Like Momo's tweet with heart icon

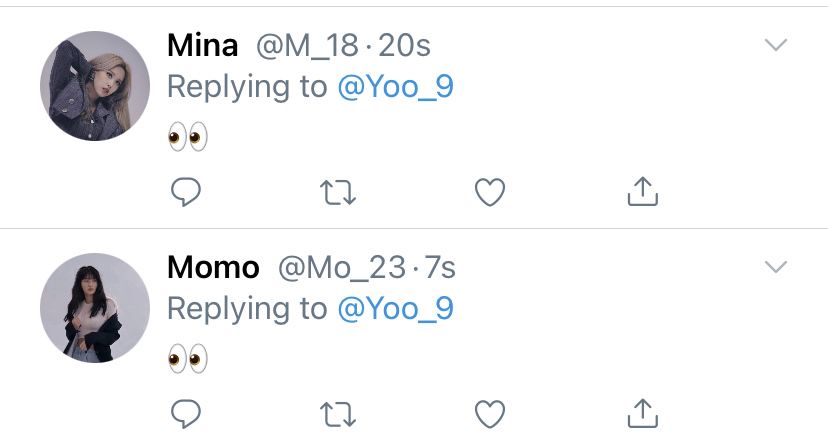[x=490, y=414]
